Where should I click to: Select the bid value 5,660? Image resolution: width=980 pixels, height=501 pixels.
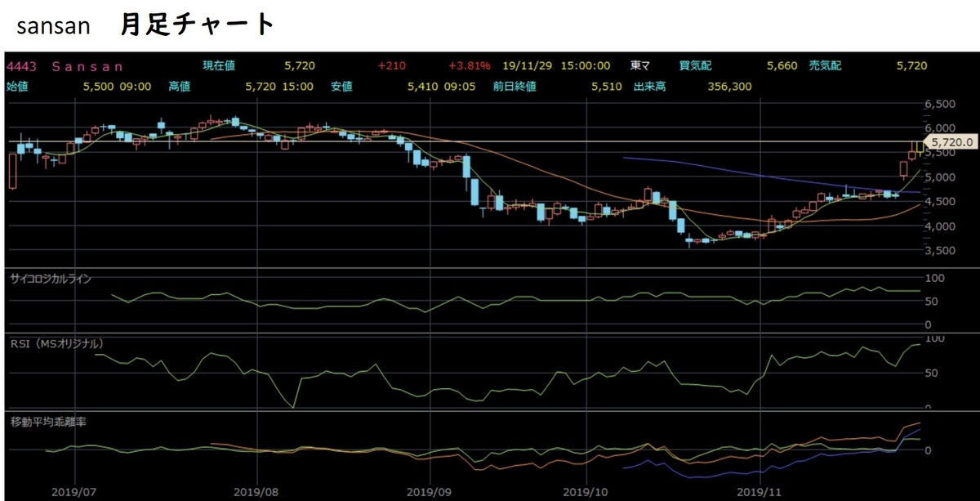782,66
